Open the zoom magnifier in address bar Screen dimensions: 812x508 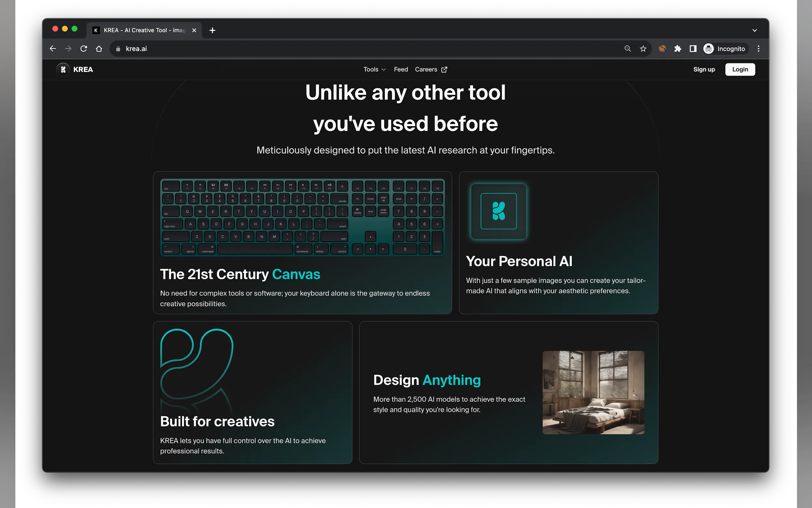[x=627, y=49]
